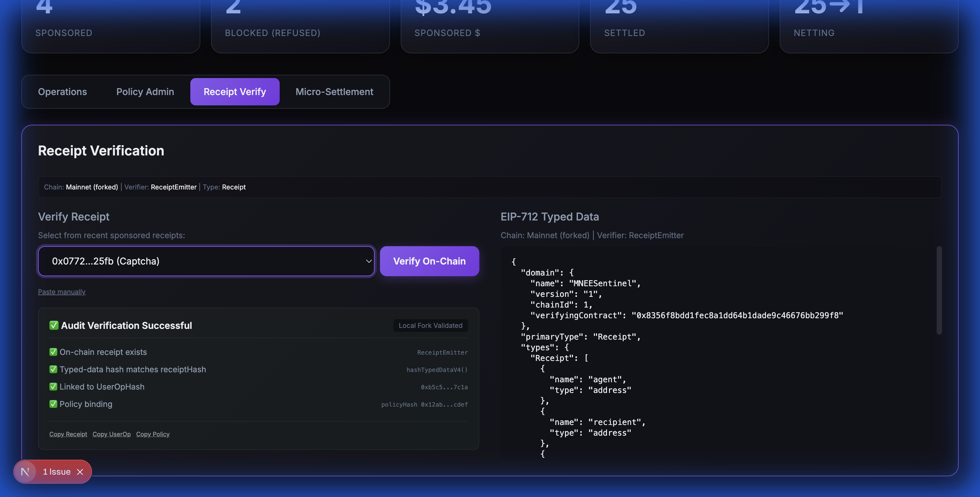
Task: Open the 1 Issue error overlay
Action: [57, 472]
